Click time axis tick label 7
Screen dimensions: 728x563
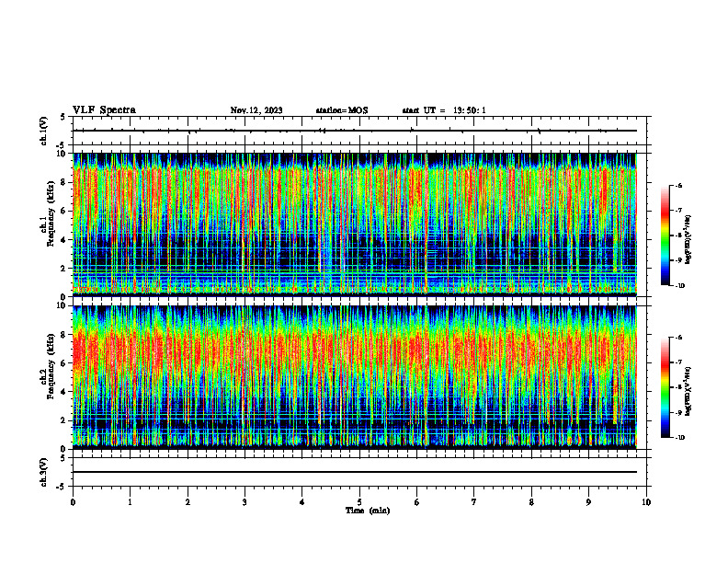474,502
